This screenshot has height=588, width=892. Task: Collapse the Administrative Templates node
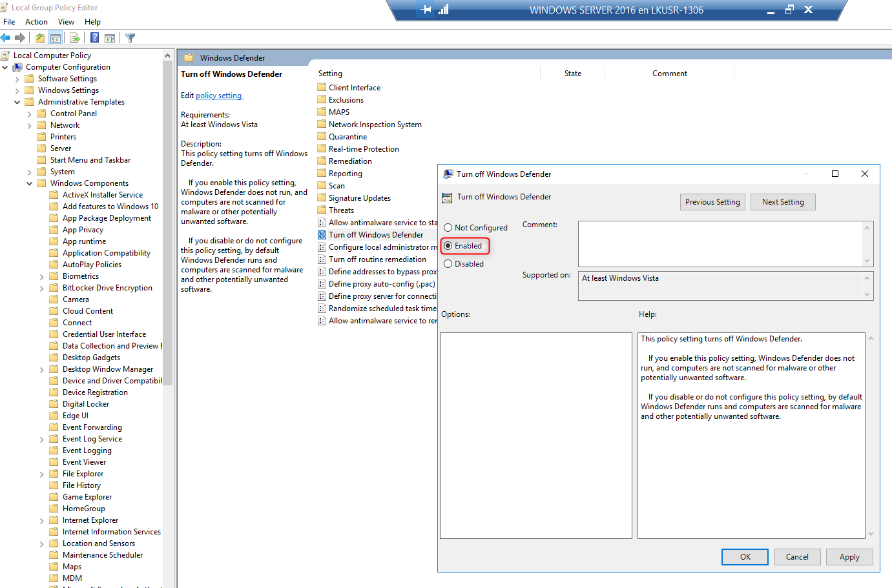tap(17, 102)
